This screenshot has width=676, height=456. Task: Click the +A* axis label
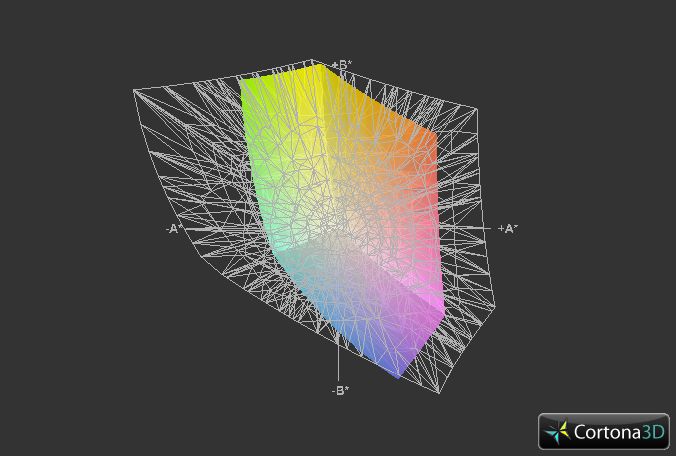coord(508,228)
